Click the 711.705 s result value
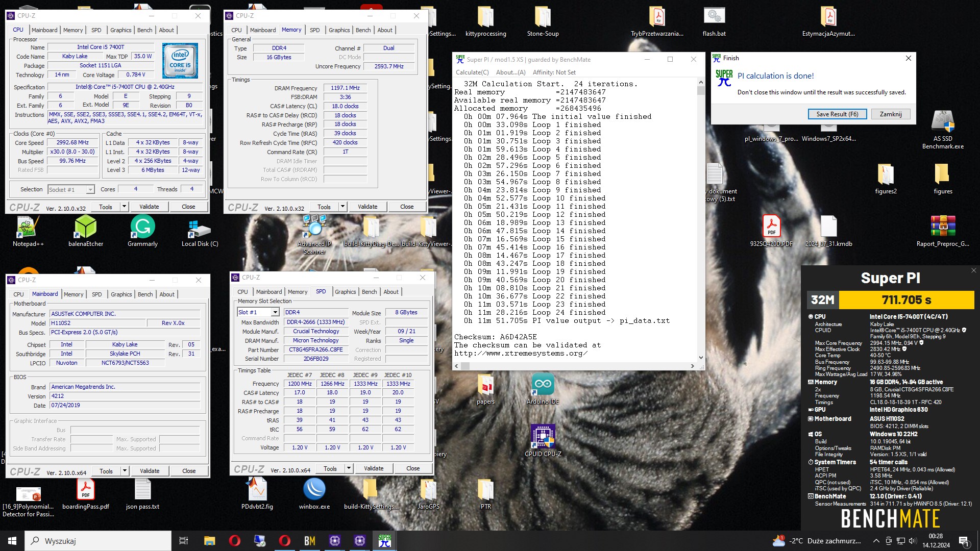This screenshot has width=980, height=551. 906,300
